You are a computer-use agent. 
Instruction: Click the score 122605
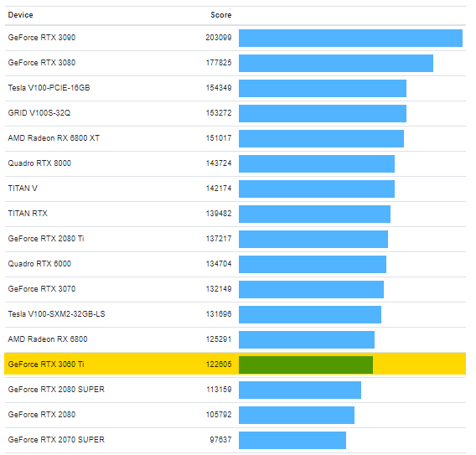[219, 365]
